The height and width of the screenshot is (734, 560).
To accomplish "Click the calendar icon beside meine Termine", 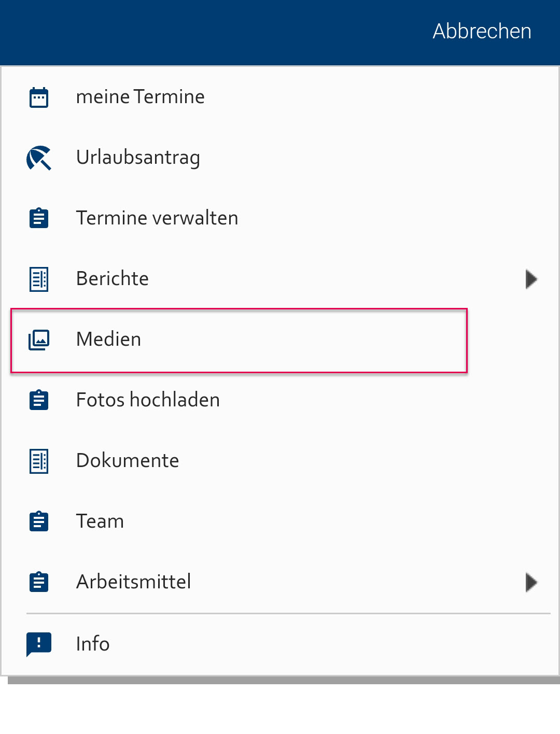I will click(39, 97).
